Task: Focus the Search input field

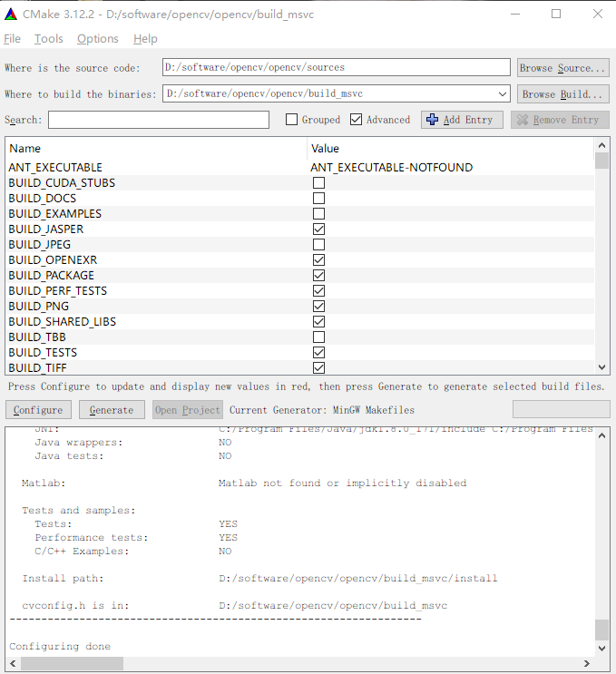Action: (x=159, y=120)
